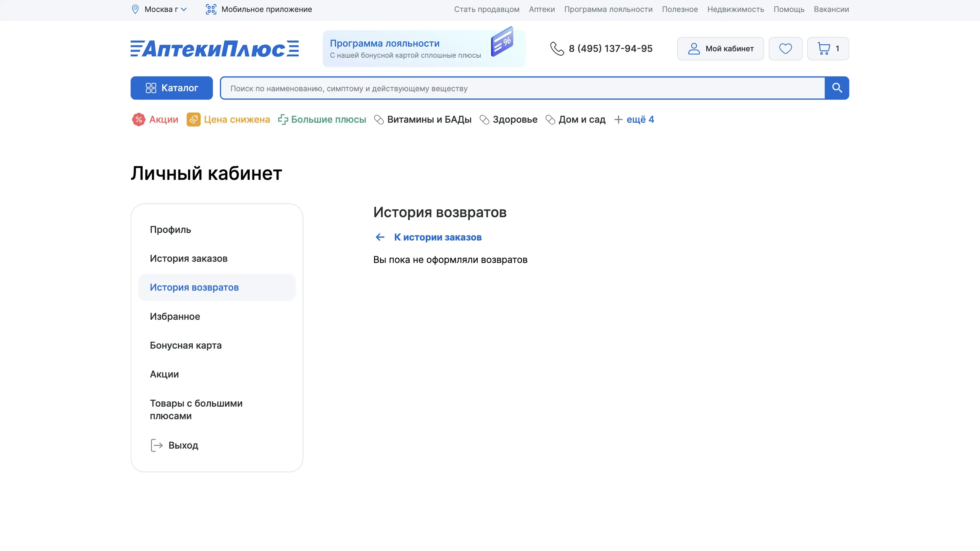
Task: Click the Выход logout icon
Action: click(x=156, y=445)
